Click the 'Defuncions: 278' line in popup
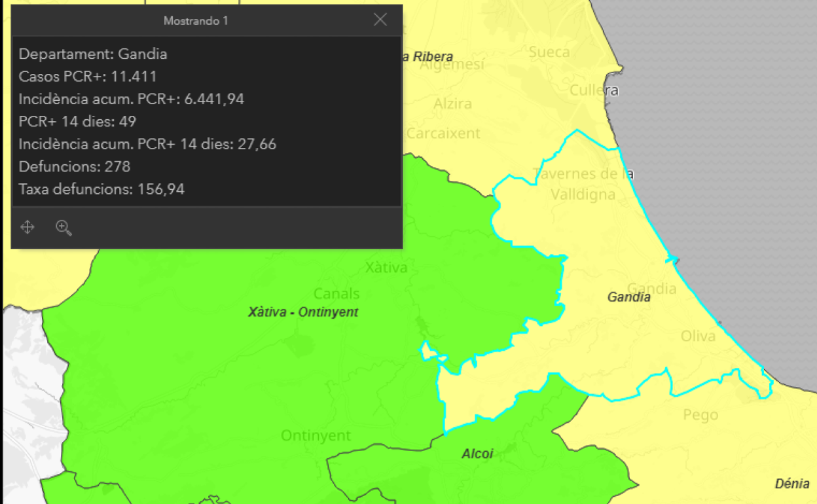The height and width of the screenshot is (504, 817). (x=75, y=167)
